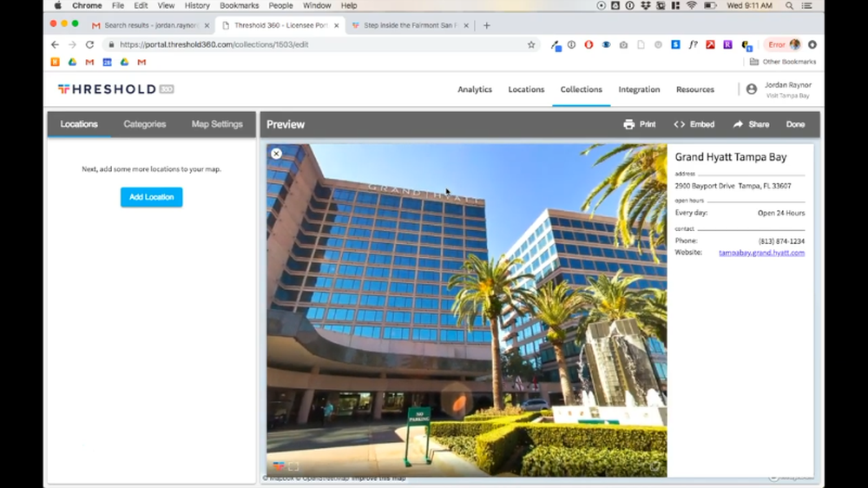This screenshot has width=868, height=488.
Task: Open the orange HubSpot bookmark
Action: 55,62
